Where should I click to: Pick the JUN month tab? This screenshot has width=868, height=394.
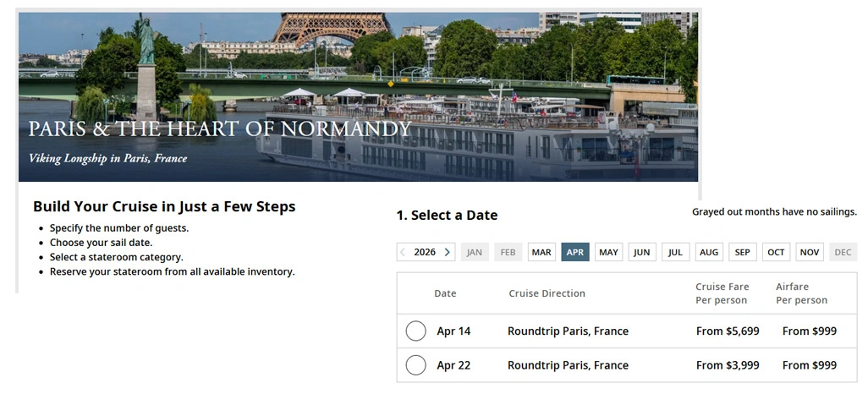[642, 252]
